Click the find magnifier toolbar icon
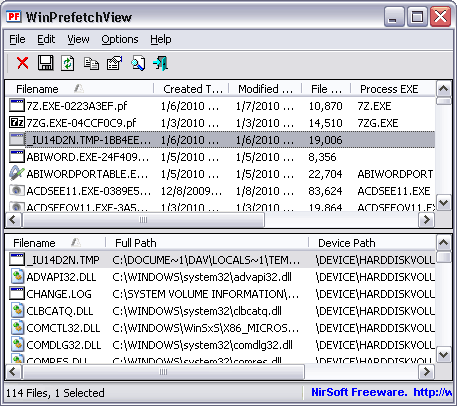This screenshot has height=406, width=457. tap(138, 63)
